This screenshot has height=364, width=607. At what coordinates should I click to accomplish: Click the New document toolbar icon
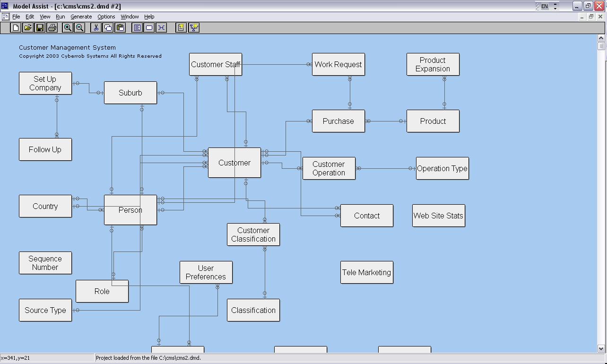click(x=16, y=28)
